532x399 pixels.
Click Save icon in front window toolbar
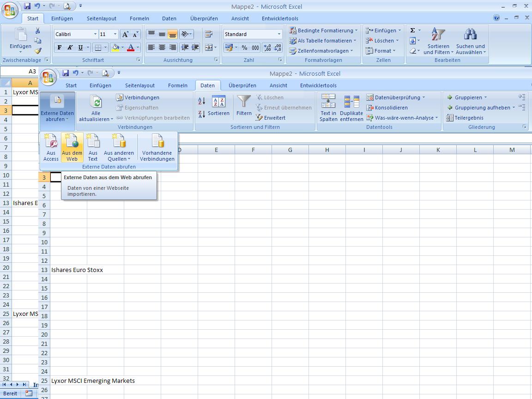tap(66, 73)
